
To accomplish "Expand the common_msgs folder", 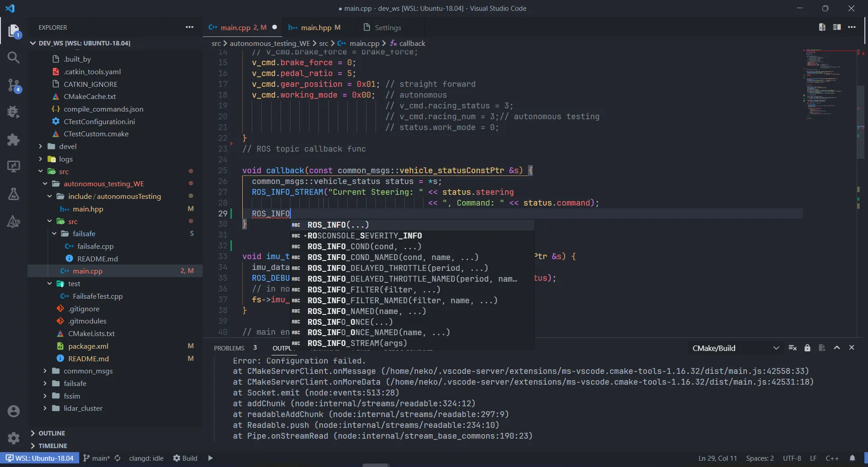I will 88,371.
